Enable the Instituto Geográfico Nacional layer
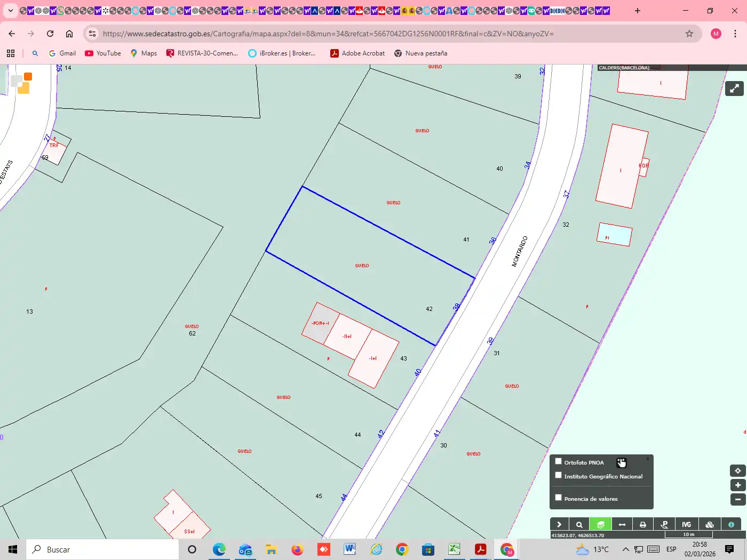747x560 pixels. point(558,475)
